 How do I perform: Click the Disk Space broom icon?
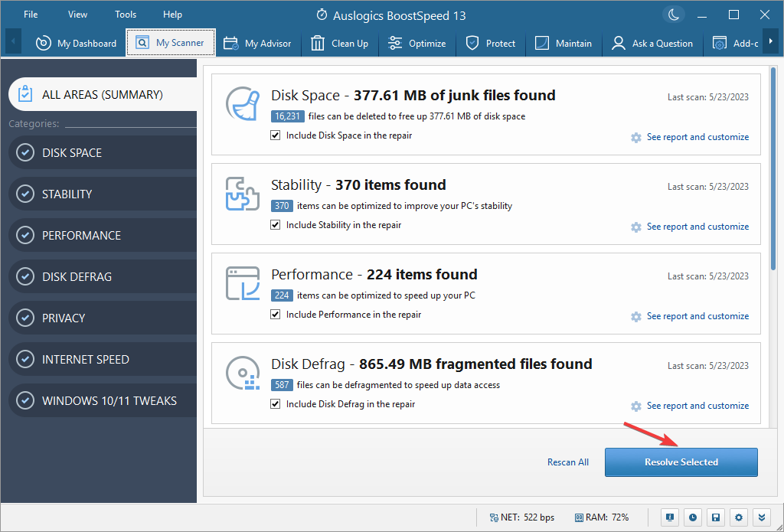click(243, 105)
